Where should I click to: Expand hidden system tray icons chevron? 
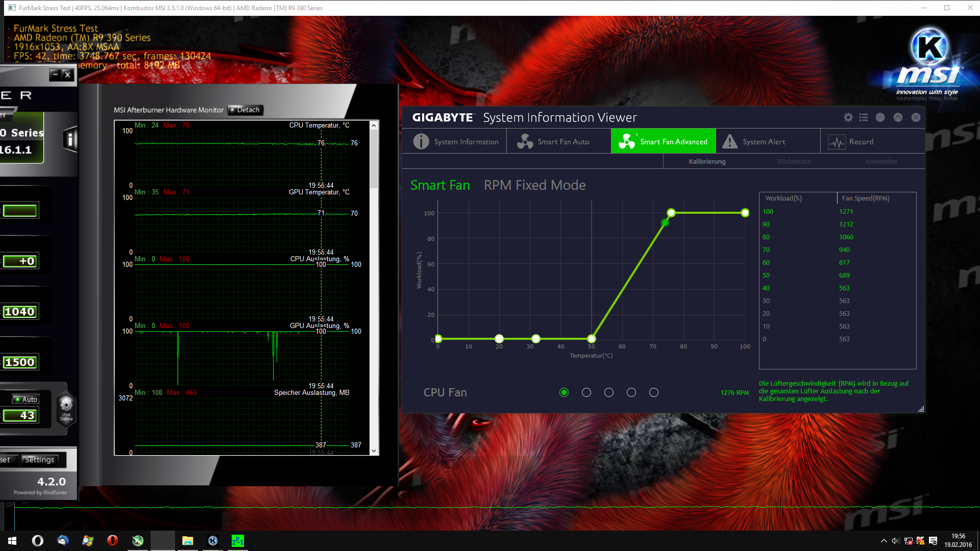tap(884, 541)
